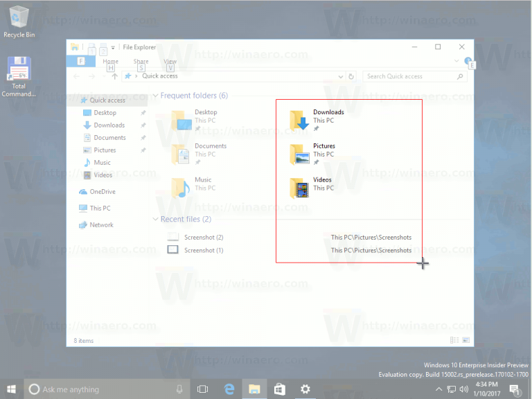Image resolution: width=532 pixels, height=399 pixels.
Task: Click the File Explorer taskbar button
Action: pos(254,389)
